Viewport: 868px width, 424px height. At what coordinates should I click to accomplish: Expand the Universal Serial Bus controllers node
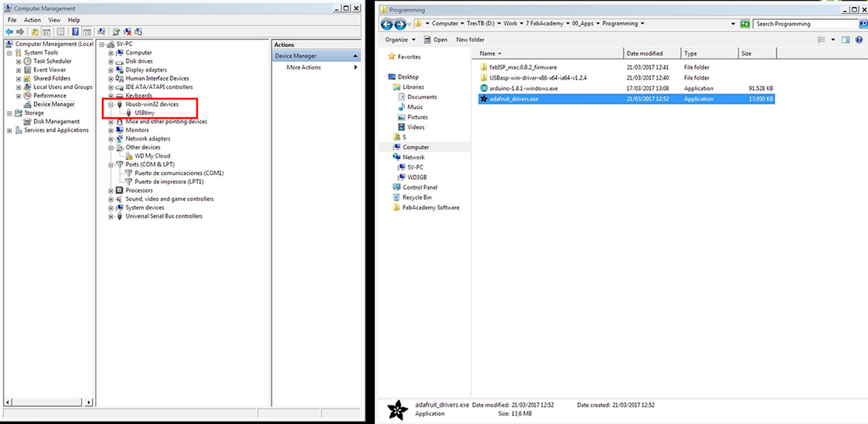click(x=111, y=216)
